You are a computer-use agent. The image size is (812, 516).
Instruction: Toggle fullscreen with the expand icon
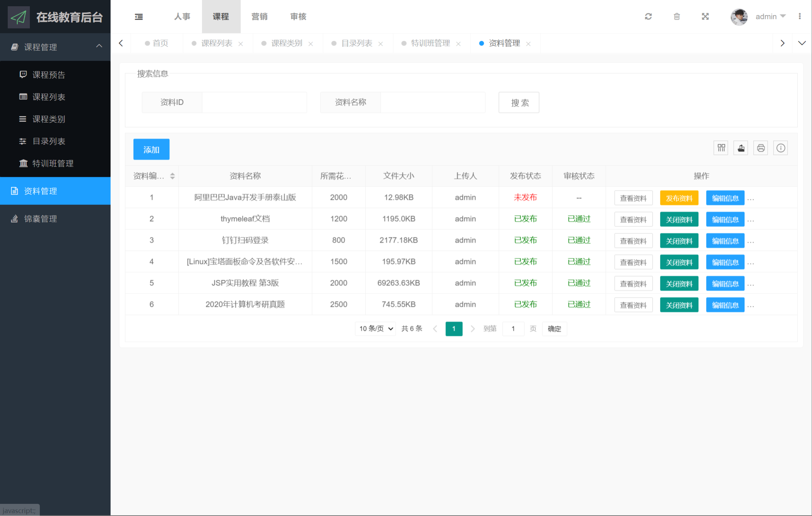(705, 17)
